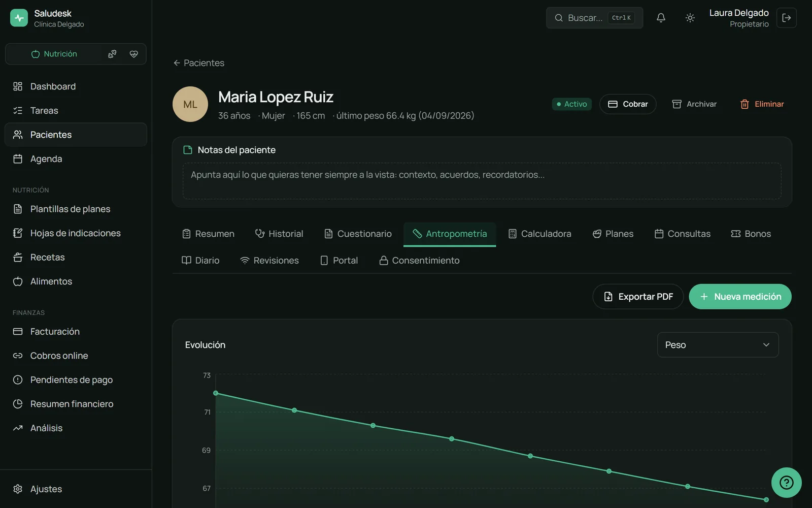Open Análisis in the sidebar
Screen dimensions: 812x508
coord(76,428)
